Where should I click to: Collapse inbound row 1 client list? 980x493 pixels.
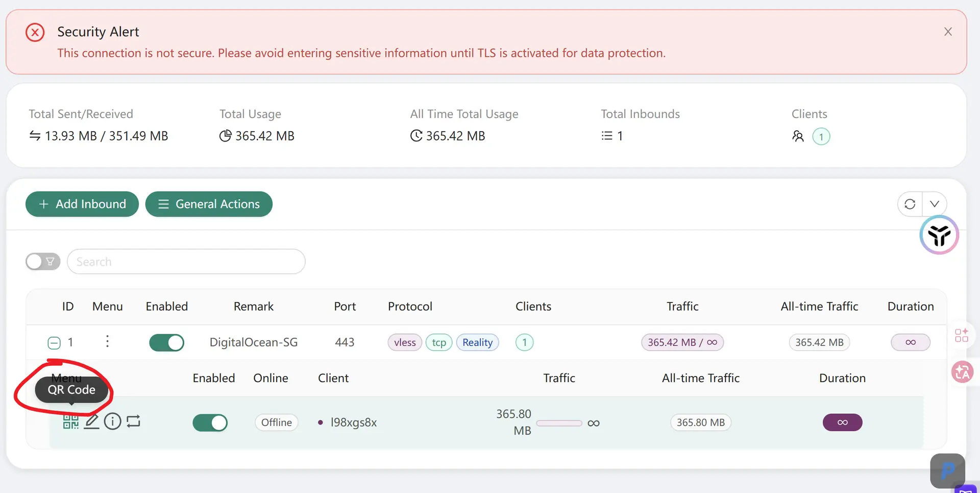pyautogui.click(x=54, y=343)
